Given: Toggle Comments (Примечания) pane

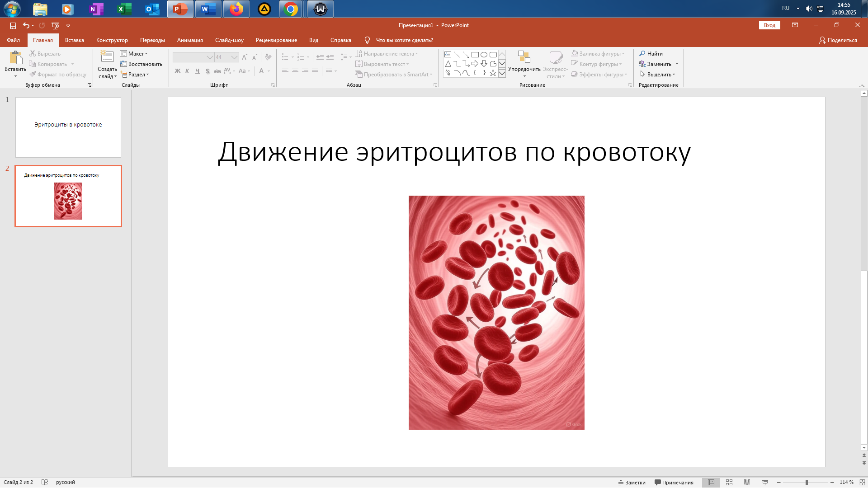Looking at the screenshot, I should click(x=674, y=483).
